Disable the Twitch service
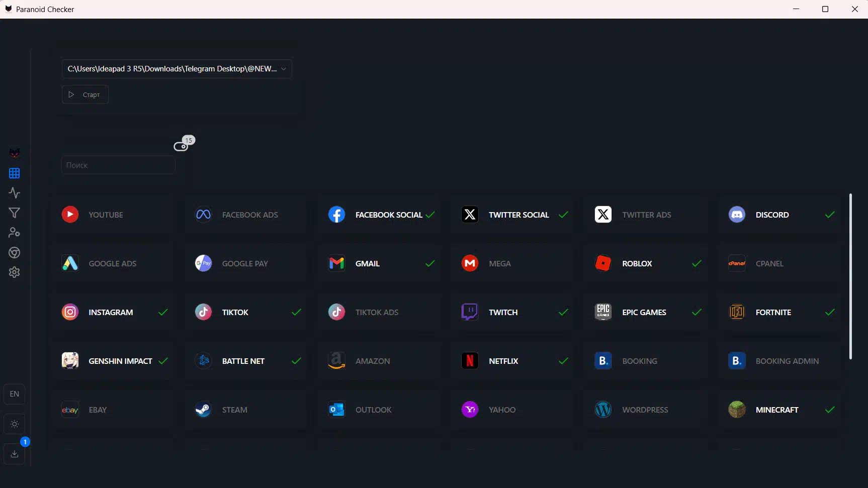868x488 pixels. (x=512, y=312)
